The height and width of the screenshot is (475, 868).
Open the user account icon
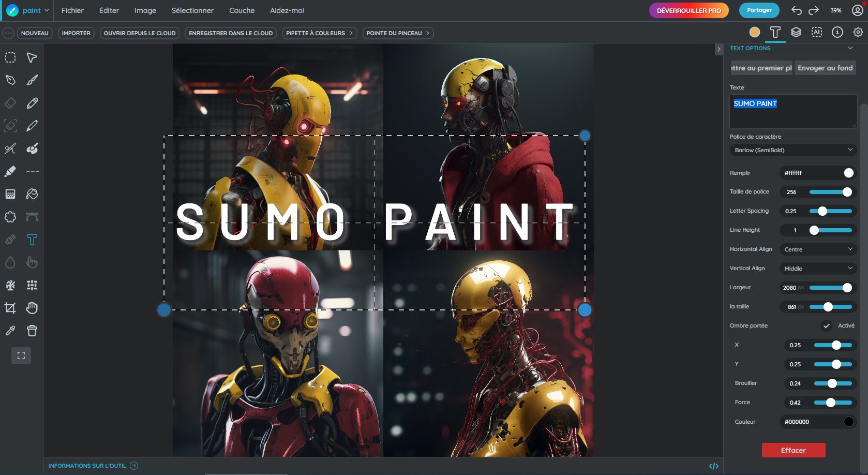coord(858,10)
